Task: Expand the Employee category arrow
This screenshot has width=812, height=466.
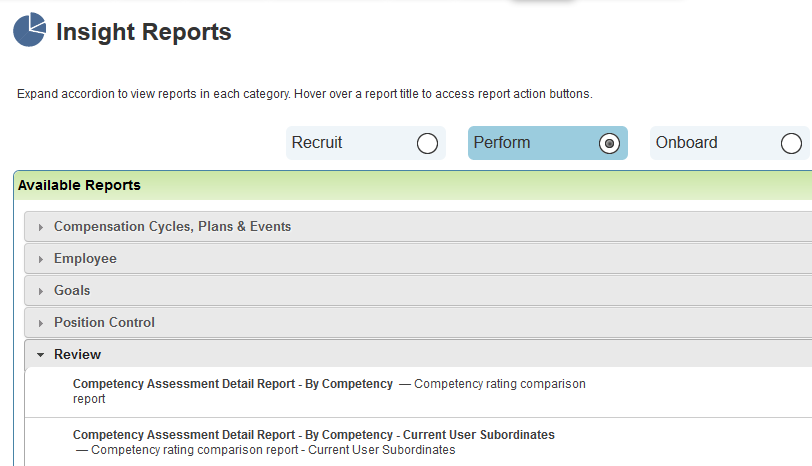Action: [40, 259]
